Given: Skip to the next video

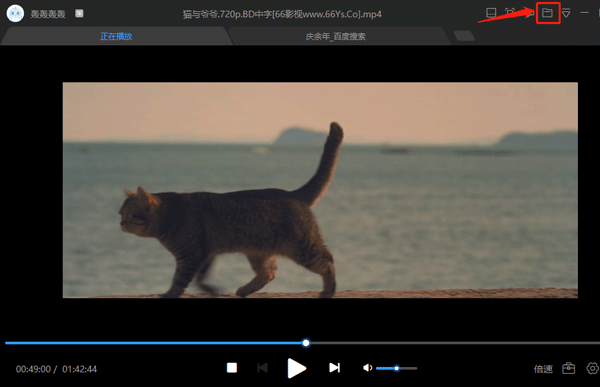Looking at the screenshot, I should click(x=334, y=368).
